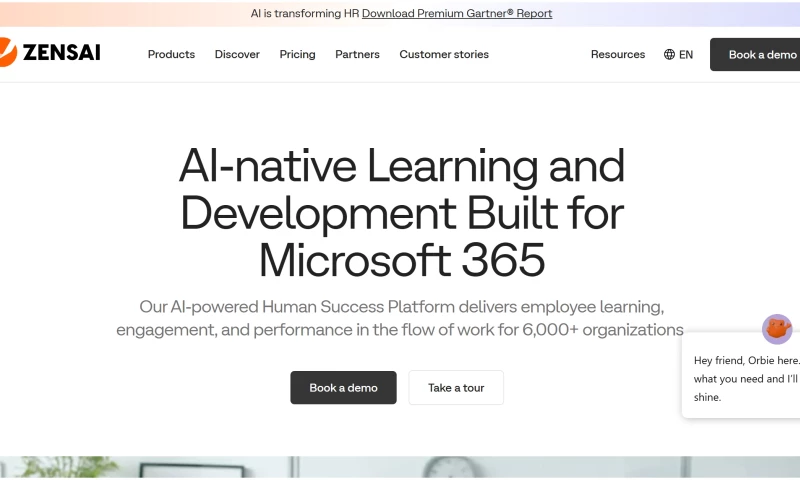Click the globe language icon
800x480 pixels.
pos(669,55)
